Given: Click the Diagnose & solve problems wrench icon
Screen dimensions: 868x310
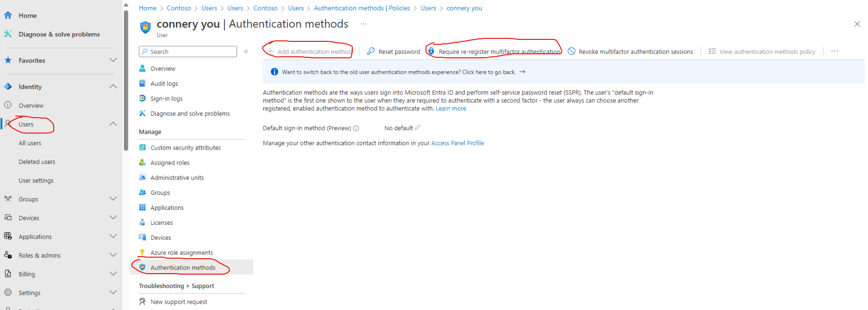Looking at the screenshot, I should pos(8,34).
